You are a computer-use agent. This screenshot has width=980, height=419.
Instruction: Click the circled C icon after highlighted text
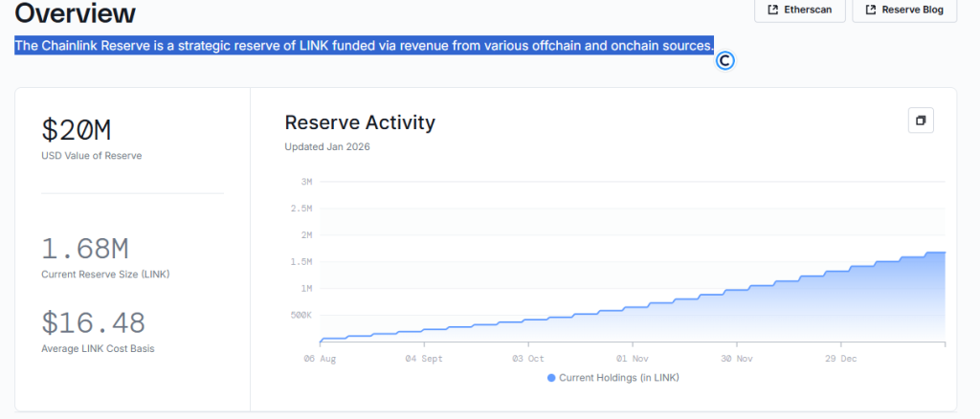pyautogui.click(x=724, y=61)
